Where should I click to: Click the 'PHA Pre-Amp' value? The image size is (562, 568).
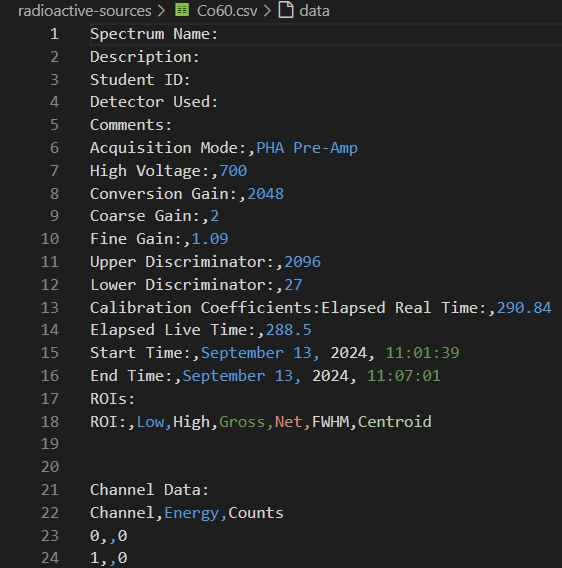307,148
